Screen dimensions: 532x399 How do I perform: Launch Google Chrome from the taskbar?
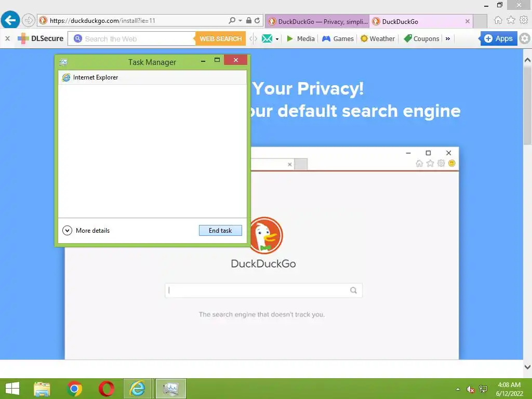pos(74,389)
